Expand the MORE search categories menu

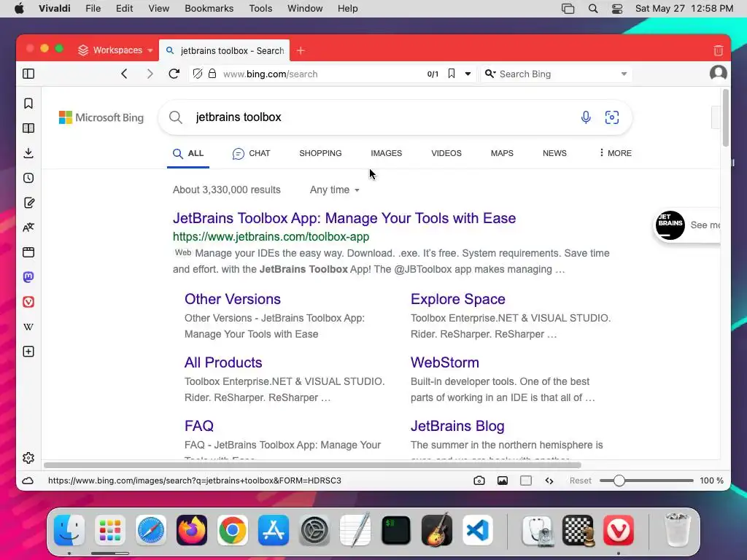click(x=616, y=153)
